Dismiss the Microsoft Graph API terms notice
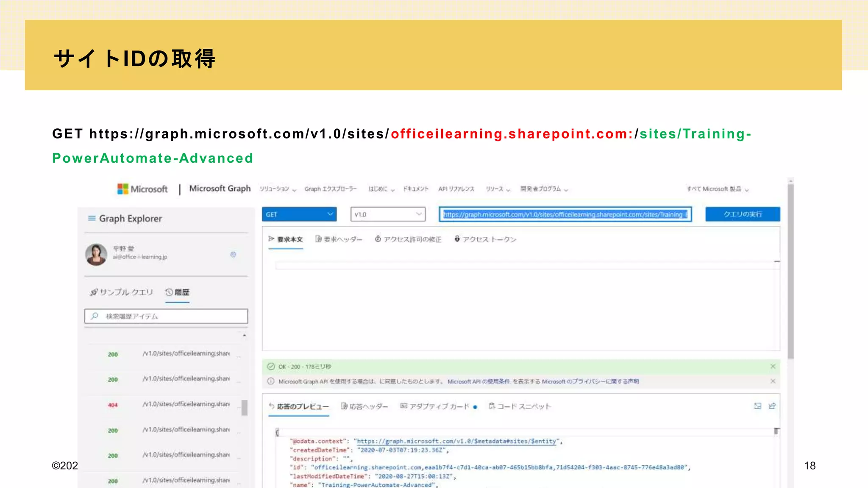The width and height of the screenshot is (868, 488). 773,381
